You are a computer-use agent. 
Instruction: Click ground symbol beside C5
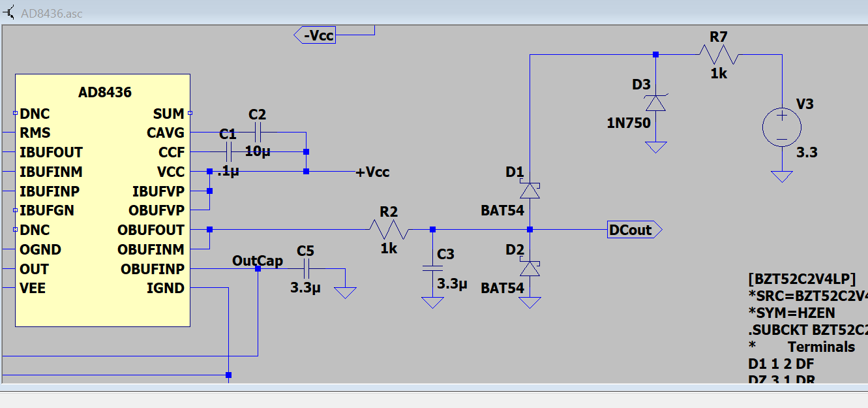[x=346, y=292]
